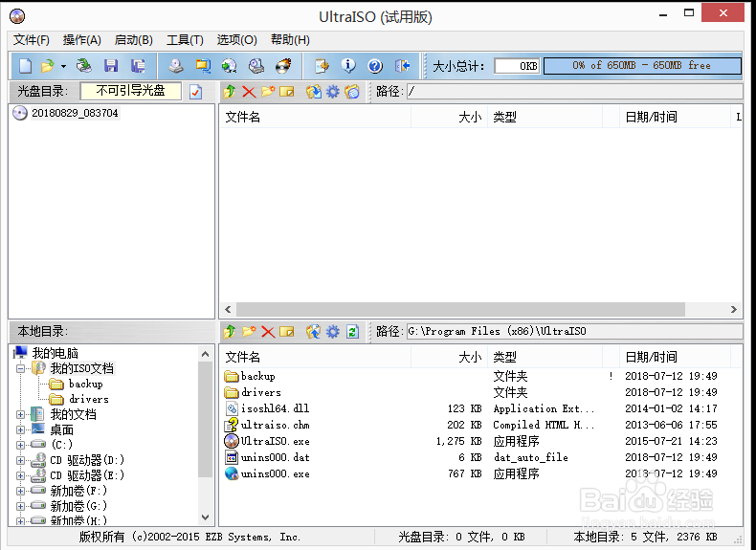Image resolution: width=756 pixels, height=550 pixels.
Task: Select the backup folder in the local tree
Action: tap(86, 385)
